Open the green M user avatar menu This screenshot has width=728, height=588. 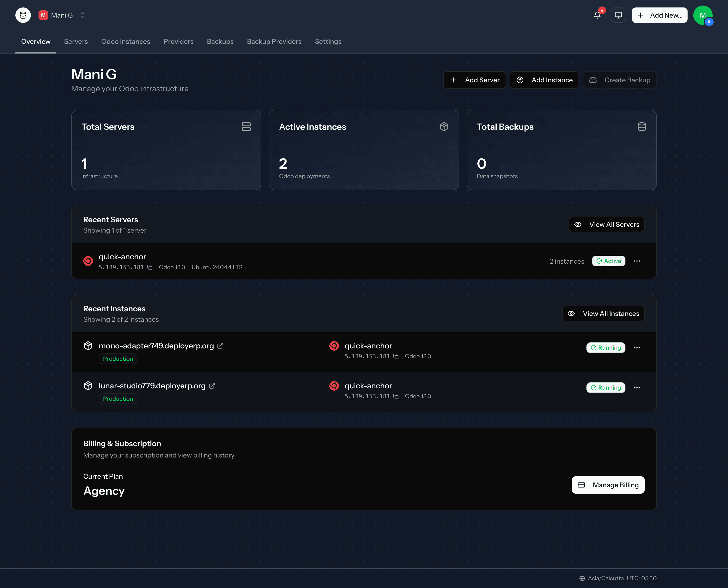coord(703,15)
